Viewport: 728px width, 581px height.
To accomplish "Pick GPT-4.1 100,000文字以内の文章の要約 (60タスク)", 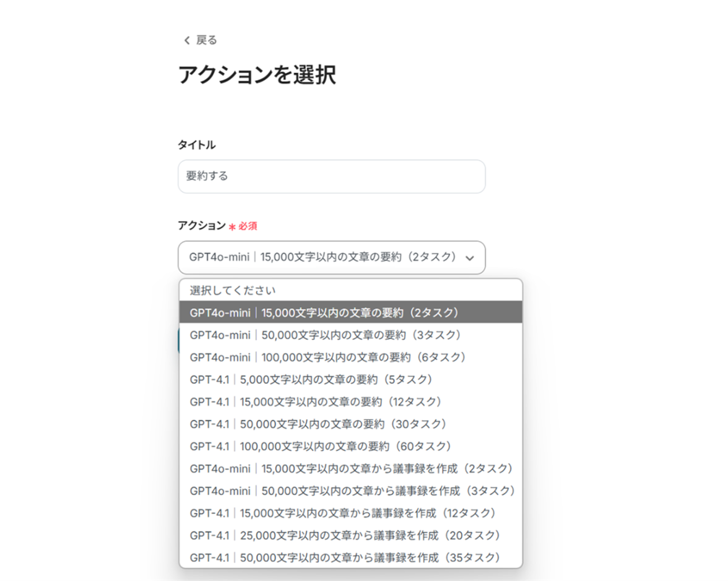I will (351, 446).
